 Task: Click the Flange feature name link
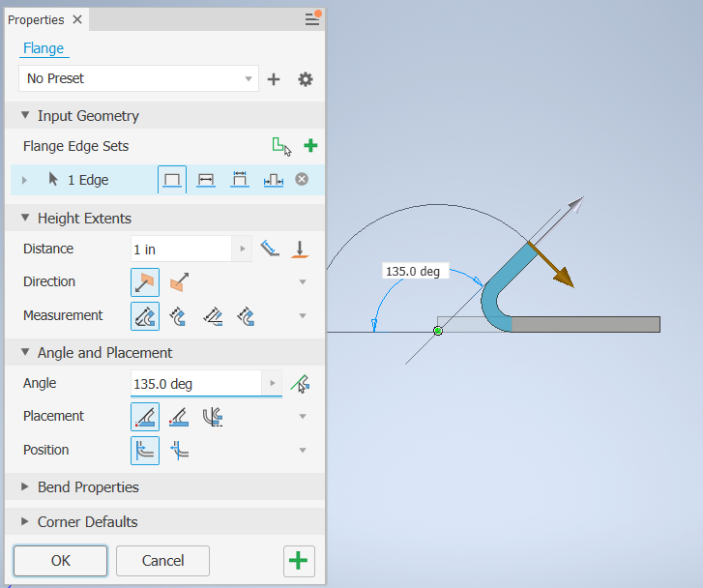(44, 48)
